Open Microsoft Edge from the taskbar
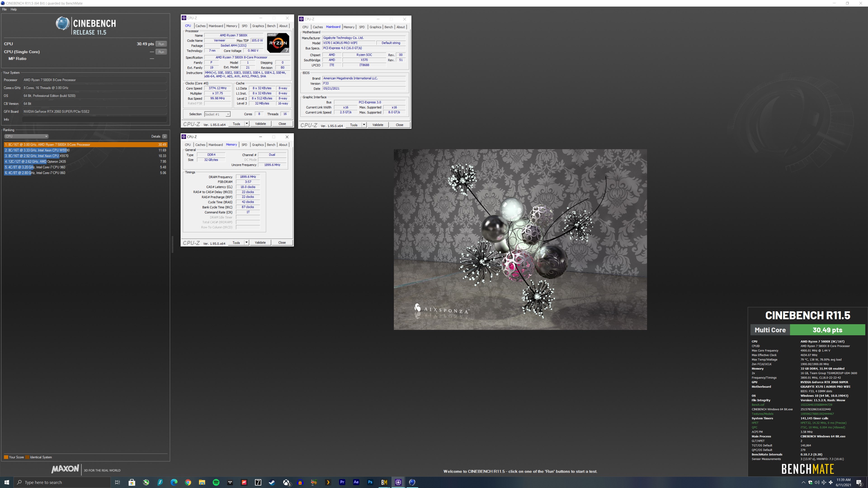This screenshot has width=868, height=488. 174,482
